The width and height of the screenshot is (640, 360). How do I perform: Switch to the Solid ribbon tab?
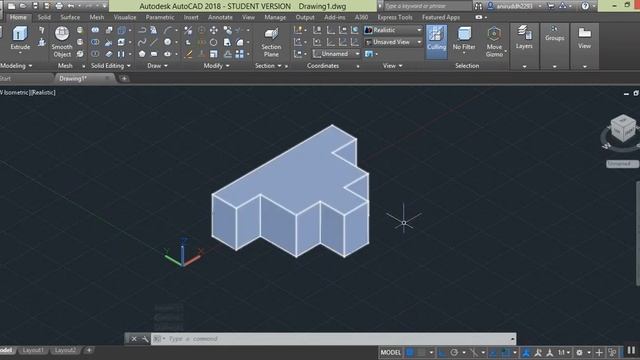44,18
